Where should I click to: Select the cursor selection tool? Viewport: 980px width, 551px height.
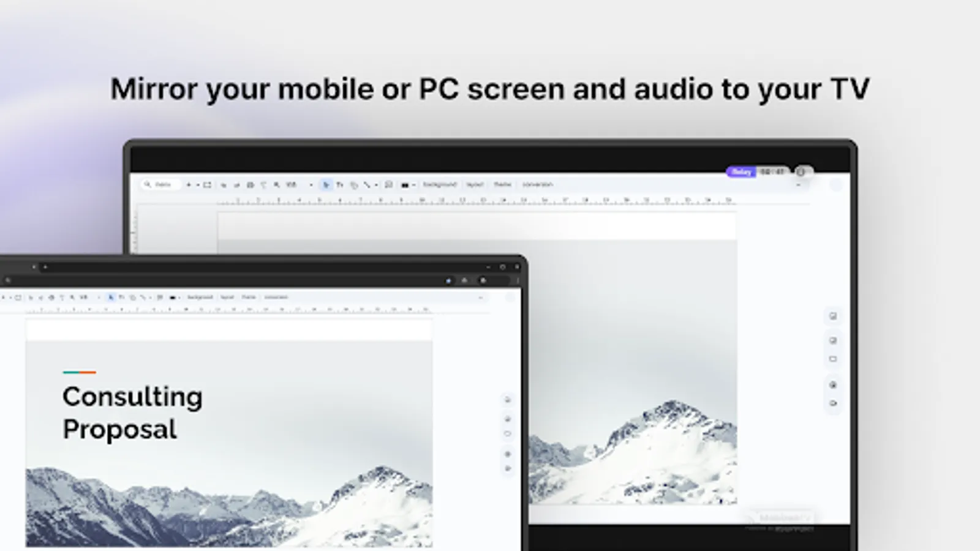click(x=326, y=184)
